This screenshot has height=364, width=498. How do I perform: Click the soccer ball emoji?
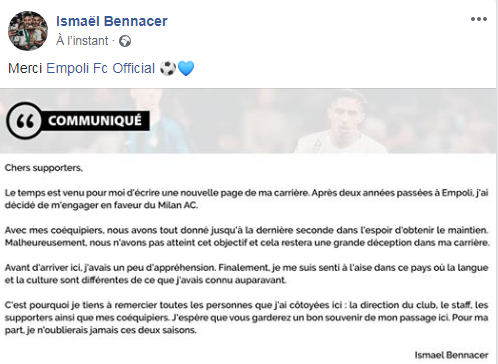pos(168,68)
